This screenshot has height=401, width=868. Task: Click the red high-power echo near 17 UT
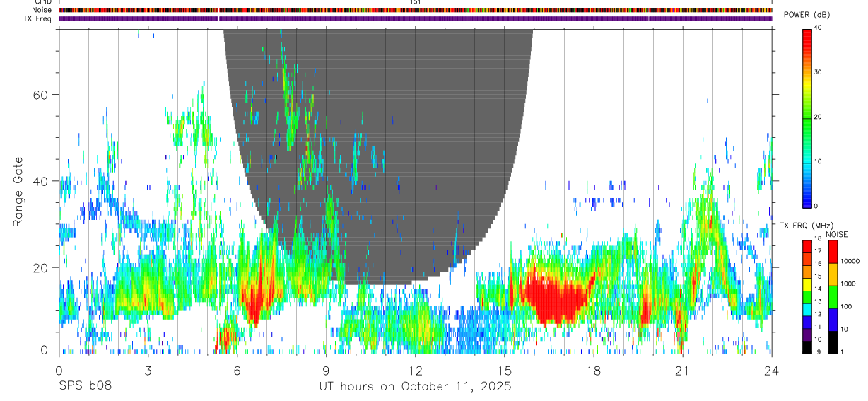click(558, 297)
